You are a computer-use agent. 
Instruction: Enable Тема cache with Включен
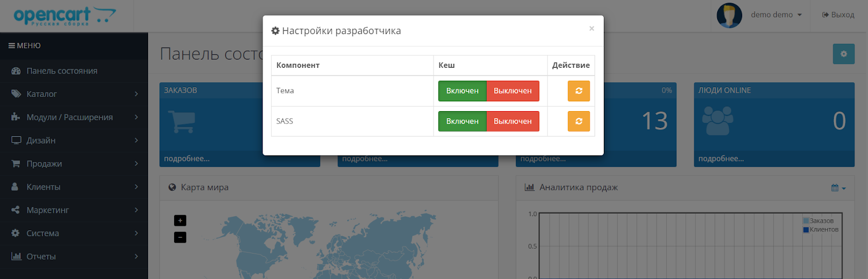[x=462, y=91]
